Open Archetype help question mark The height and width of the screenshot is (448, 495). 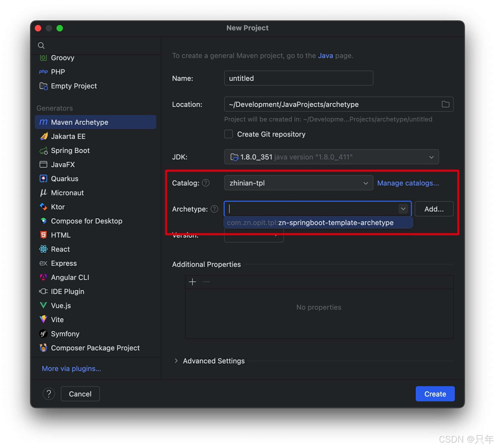(x=214, y=209)
